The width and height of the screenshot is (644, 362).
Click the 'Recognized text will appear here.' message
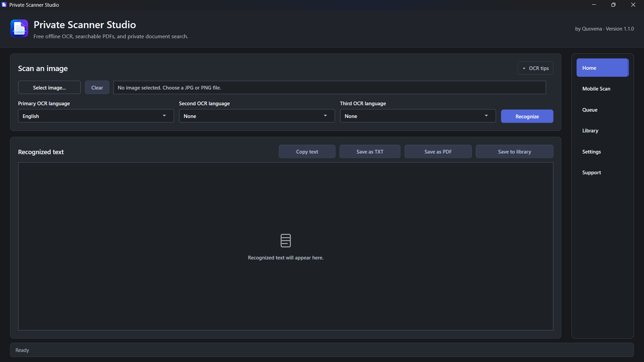285,258
